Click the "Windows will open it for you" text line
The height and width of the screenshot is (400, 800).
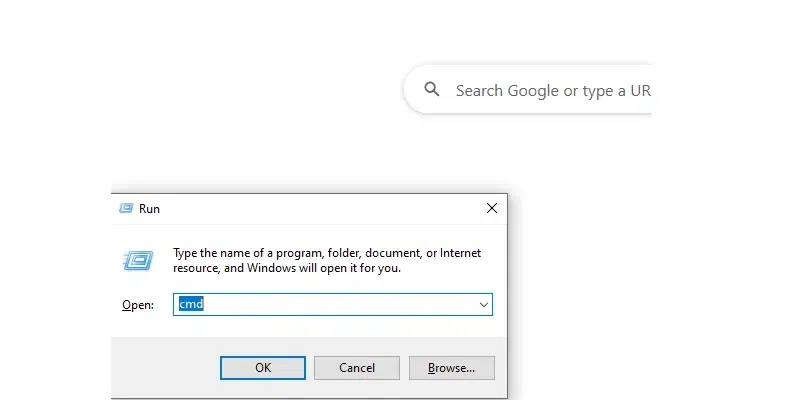[287, 268]
